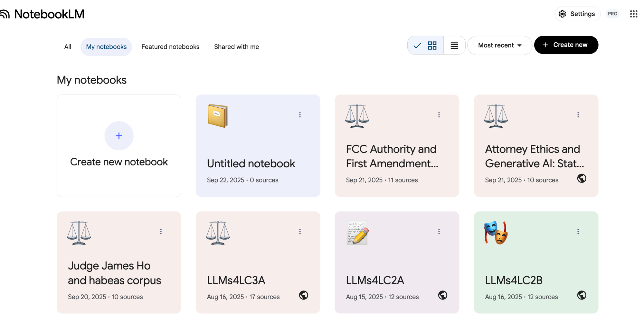This screenshot has width=644, height=326.
Task: Open three-dot menu on FCC Authority notebook
Action: pyautogui.click(x=439, y=115)
